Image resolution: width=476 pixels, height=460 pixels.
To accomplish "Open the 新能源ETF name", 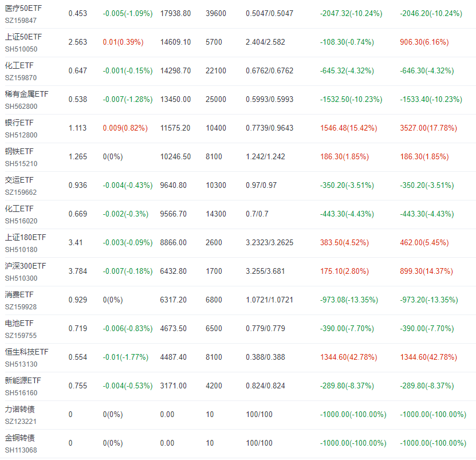I will pyautogui.click(x=23, y=380).
